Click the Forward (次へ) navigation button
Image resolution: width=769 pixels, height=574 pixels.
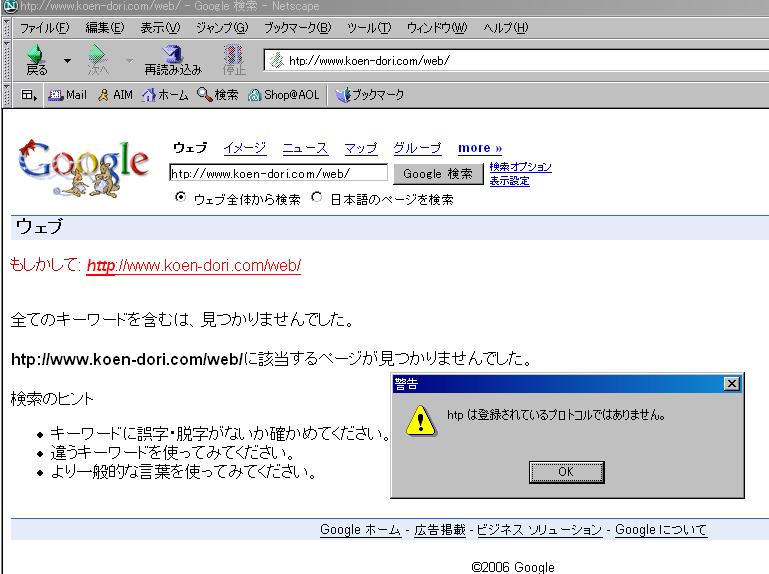point(98,60)
